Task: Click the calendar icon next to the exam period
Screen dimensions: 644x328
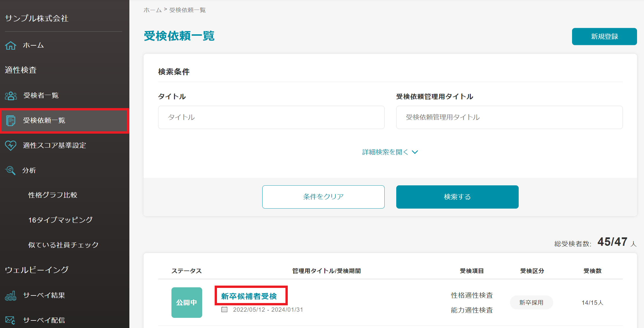Action: point(224,310)
